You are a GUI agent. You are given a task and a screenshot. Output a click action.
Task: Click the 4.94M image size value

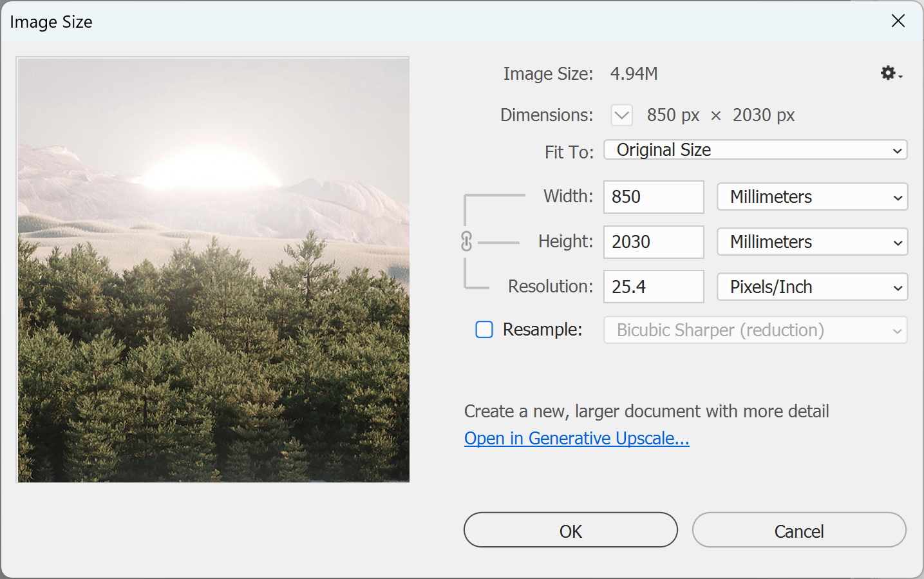(634, 74)
